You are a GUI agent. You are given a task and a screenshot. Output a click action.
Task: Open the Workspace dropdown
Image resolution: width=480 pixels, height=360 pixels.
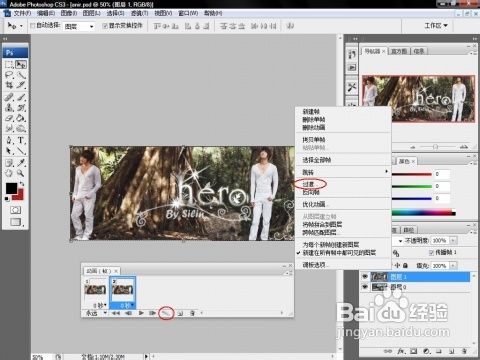436,25
